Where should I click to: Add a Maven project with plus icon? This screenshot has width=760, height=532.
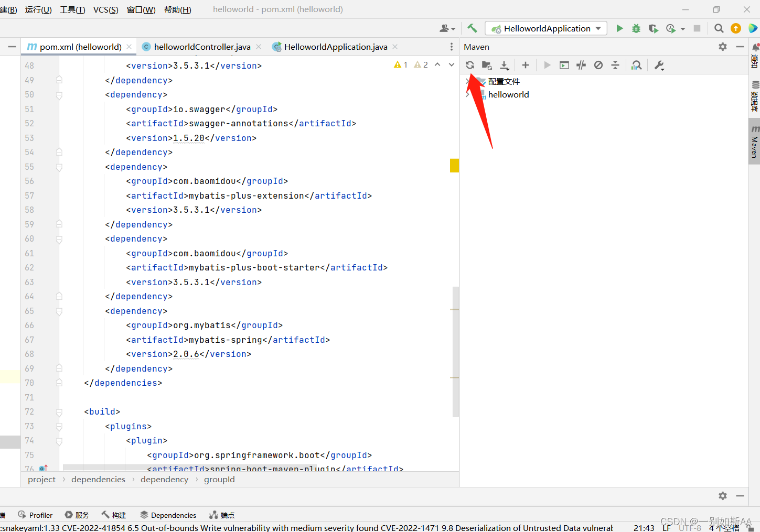click(526, 65)
